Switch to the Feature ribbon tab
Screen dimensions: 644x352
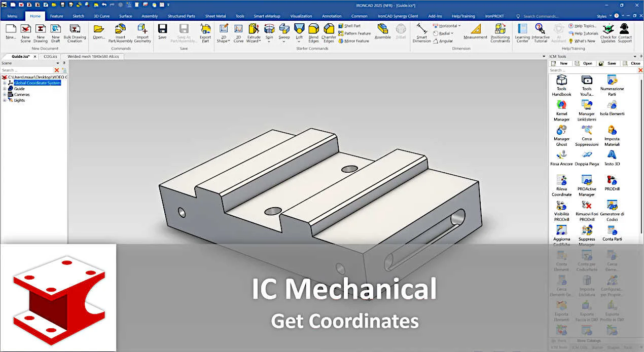tap(57, 16)
